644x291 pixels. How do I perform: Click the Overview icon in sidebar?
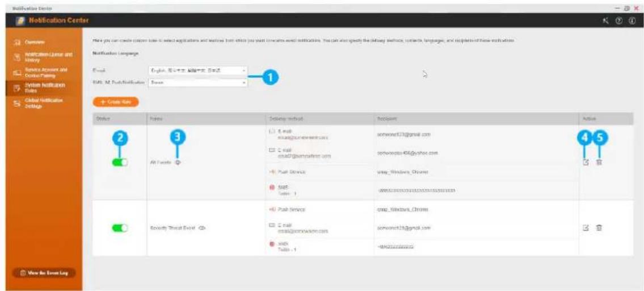point(17,42)
